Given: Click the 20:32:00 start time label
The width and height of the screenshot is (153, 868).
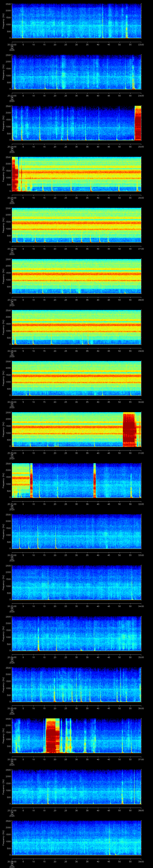Looking at the screenshot, I should 12,555.
